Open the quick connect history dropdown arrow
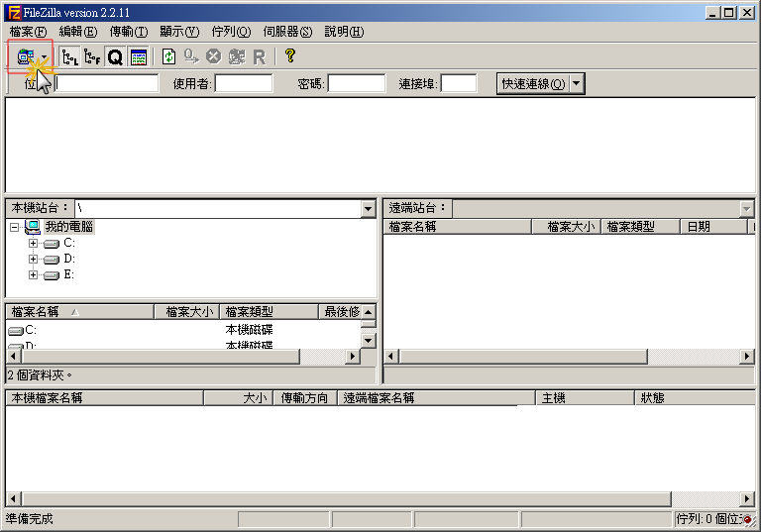Screen dimensions: 761x532 pos(577,83)
